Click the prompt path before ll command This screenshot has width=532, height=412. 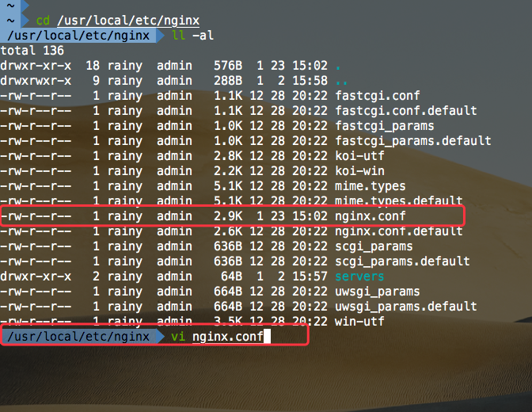pyautogui.click(x=78, y=36)
